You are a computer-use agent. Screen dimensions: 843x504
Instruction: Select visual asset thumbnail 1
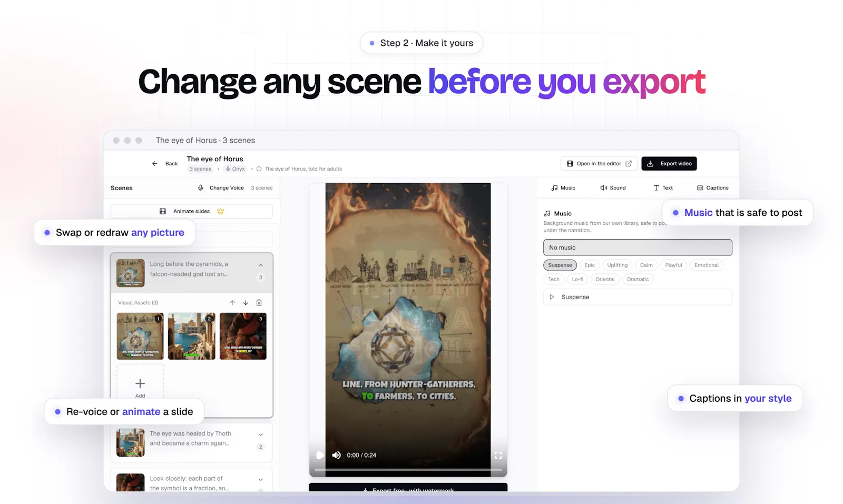140,336
